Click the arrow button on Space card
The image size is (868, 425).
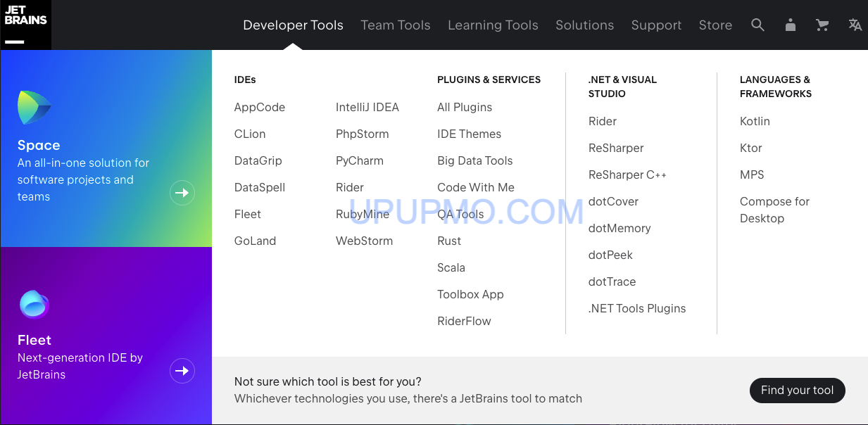click(182, 193)
